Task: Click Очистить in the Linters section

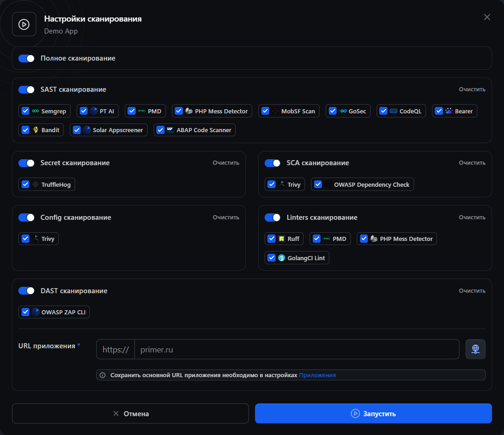Action: pyautogui.click(x=472, y=217)
